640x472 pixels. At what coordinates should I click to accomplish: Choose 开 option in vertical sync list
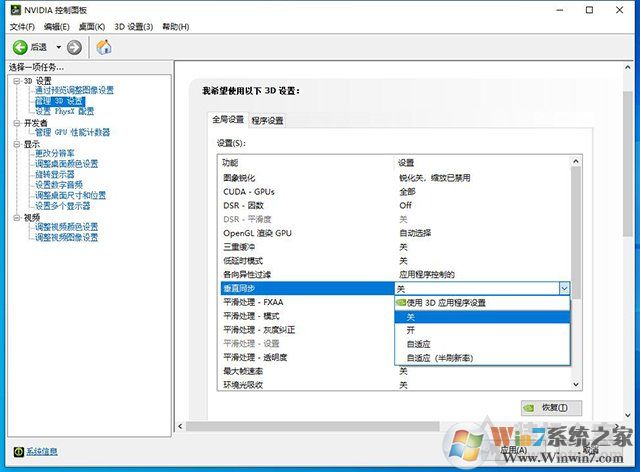(x=411, y=330)
